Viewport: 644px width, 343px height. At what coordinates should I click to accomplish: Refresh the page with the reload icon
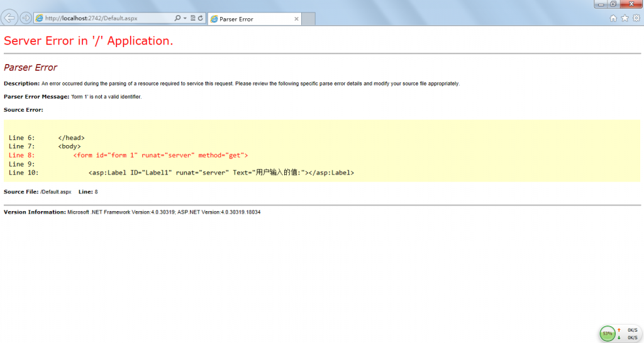click(201, 18)
